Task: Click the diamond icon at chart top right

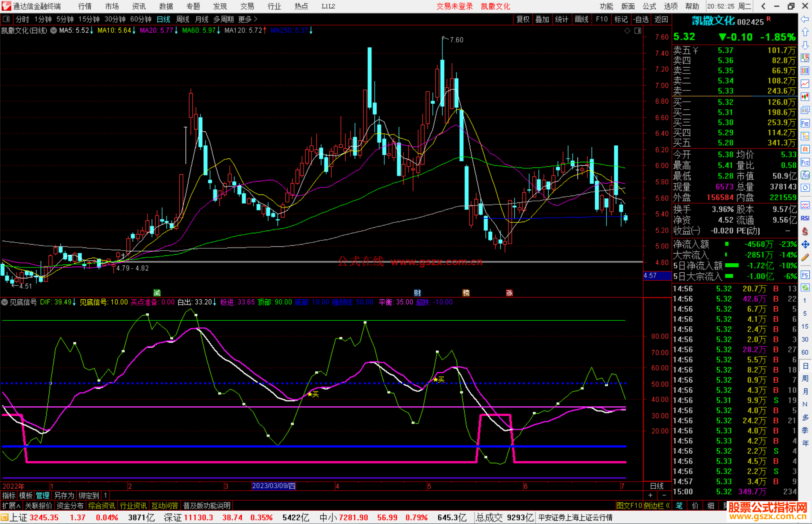Action: click(x=627, y=31)
